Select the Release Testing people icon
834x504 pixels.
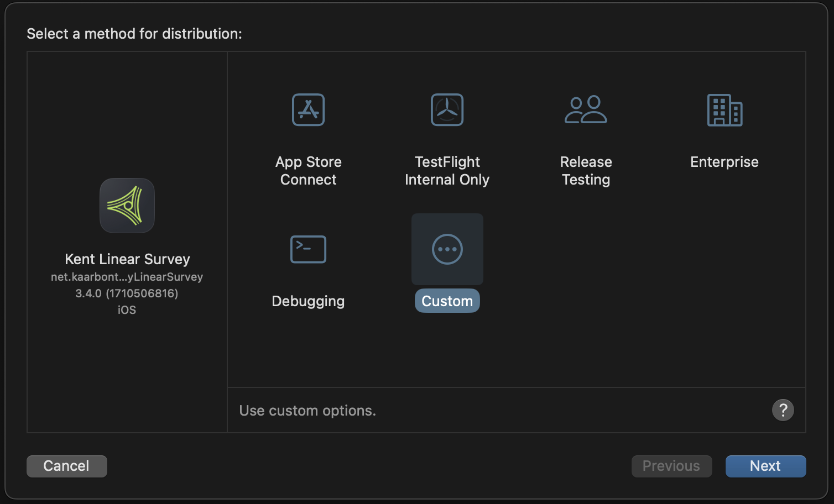tap(586, 109)
